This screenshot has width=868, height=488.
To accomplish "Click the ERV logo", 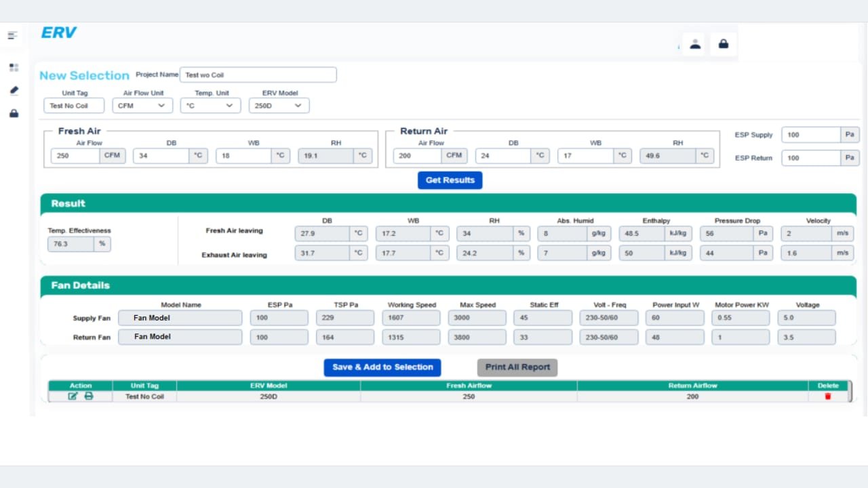I will [59, 33].
